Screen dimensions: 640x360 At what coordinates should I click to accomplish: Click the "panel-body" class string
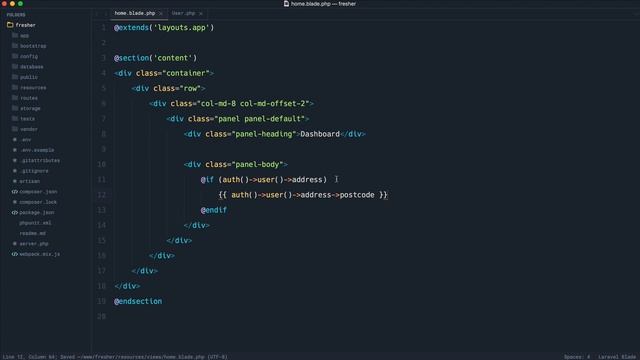pos(258,164)
